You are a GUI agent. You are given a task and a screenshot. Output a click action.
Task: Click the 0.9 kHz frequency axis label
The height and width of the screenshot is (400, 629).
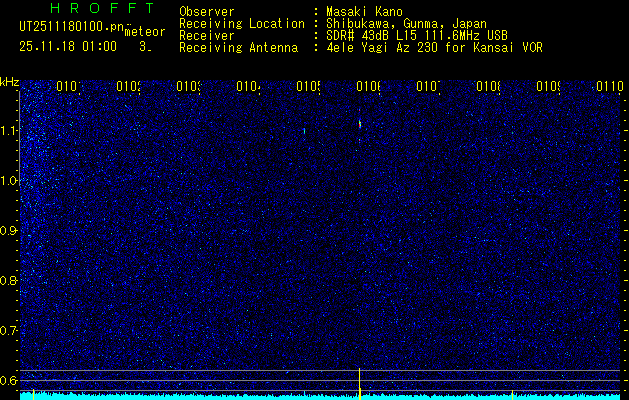(x=9, y=230)
